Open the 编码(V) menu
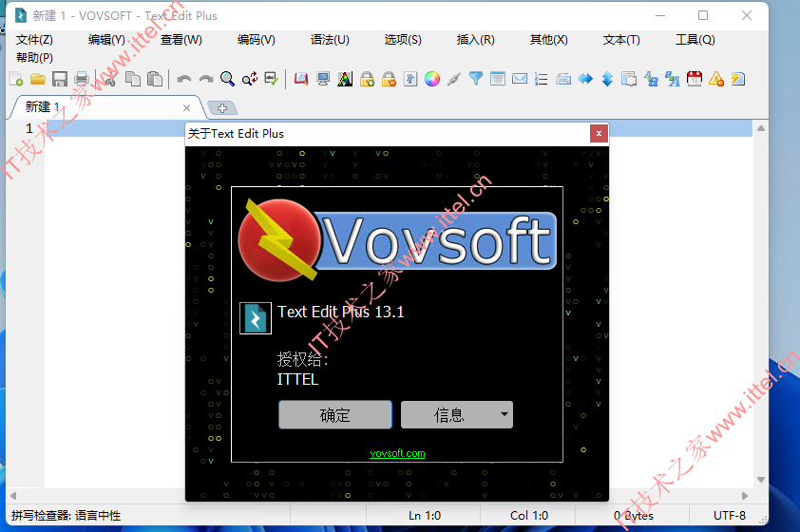 [257, 40]
